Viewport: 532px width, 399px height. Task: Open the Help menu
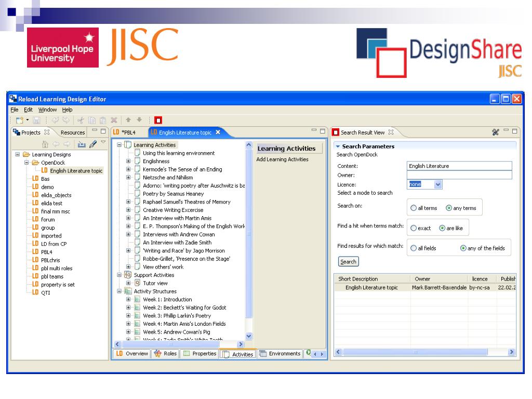pos(67,110)
